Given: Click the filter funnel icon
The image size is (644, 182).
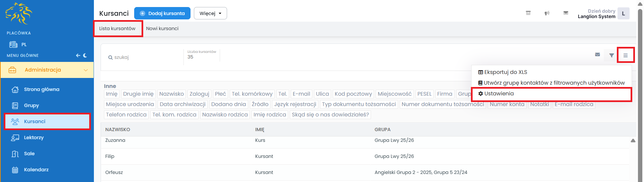Looking at the screenshot, I should (x=611, y=55).
